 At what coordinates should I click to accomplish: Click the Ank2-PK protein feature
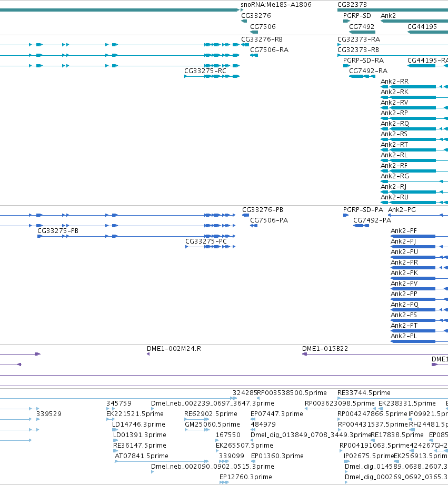pyautogui.click(x=404, y=273)
